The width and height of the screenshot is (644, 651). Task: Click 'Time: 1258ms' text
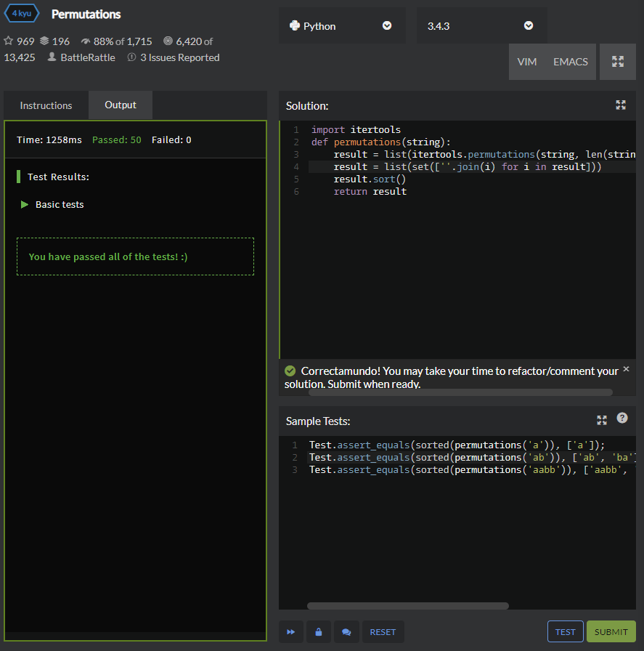click(x=49, y=140)
